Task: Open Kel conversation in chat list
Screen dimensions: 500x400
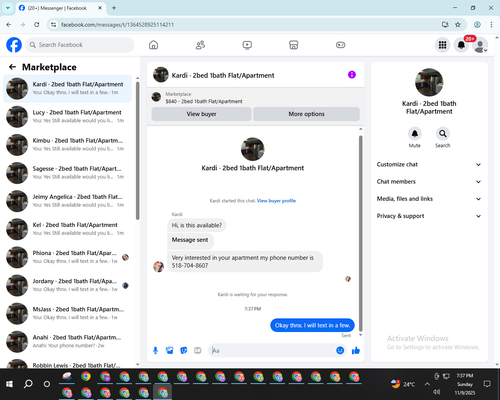Action: [x=68, y=229]
